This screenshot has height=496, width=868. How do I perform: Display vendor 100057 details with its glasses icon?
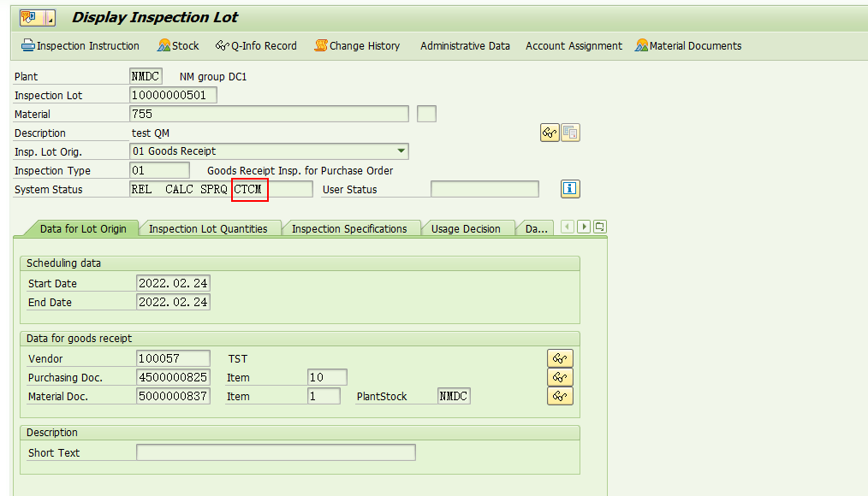click(560, 358)
